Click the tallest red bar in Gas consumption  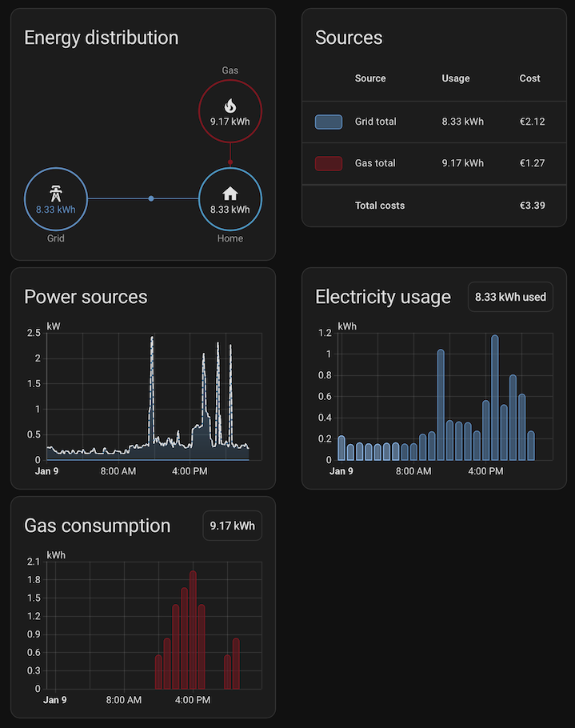(193, 628)
